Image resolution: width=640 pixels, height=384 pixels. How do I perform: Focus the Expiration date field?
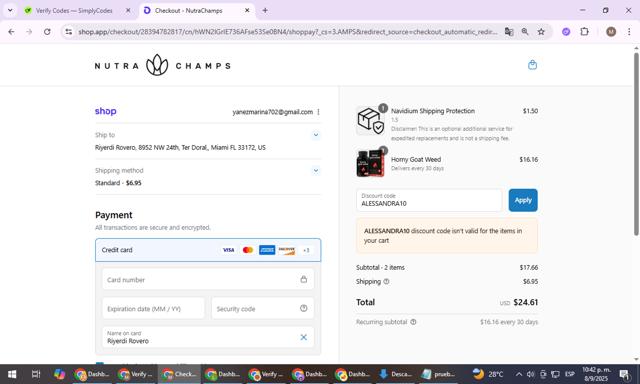(x=153, y=309)
